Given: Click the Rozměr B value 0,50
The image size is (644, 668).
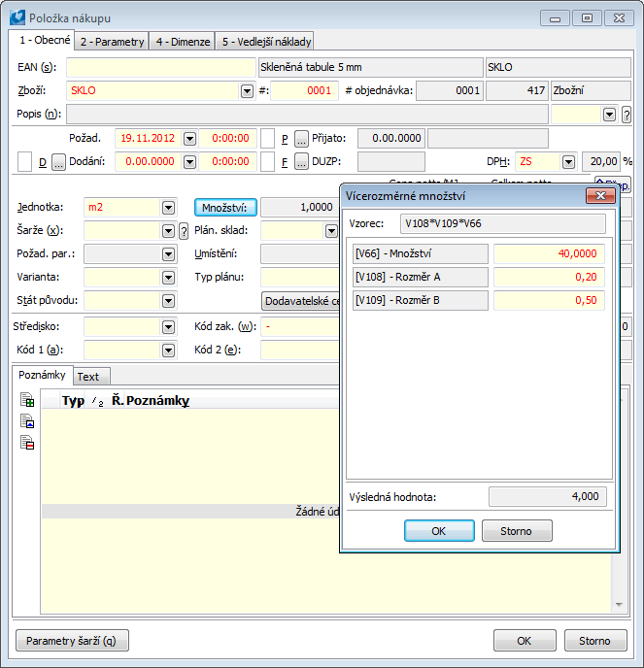Looking at the screenshot, I should point(549,300).
